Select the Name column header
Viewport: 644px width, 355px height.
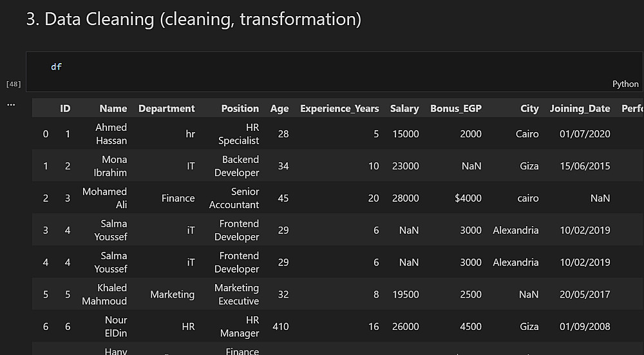click(113, 108)
